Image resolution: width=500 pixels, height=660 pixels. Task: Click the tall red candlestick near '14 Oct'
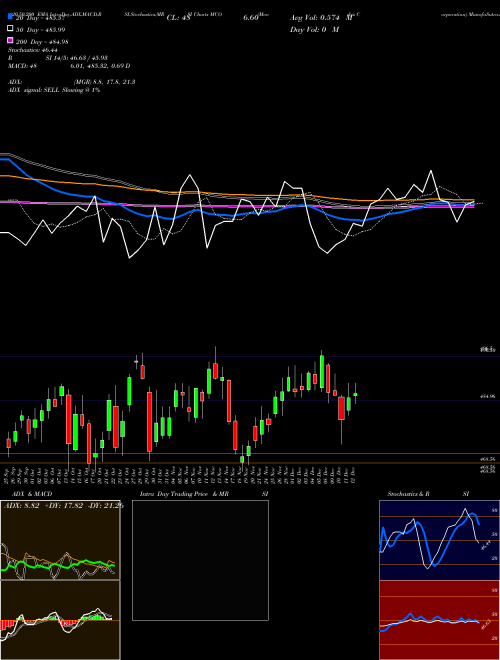pos(68,419)
